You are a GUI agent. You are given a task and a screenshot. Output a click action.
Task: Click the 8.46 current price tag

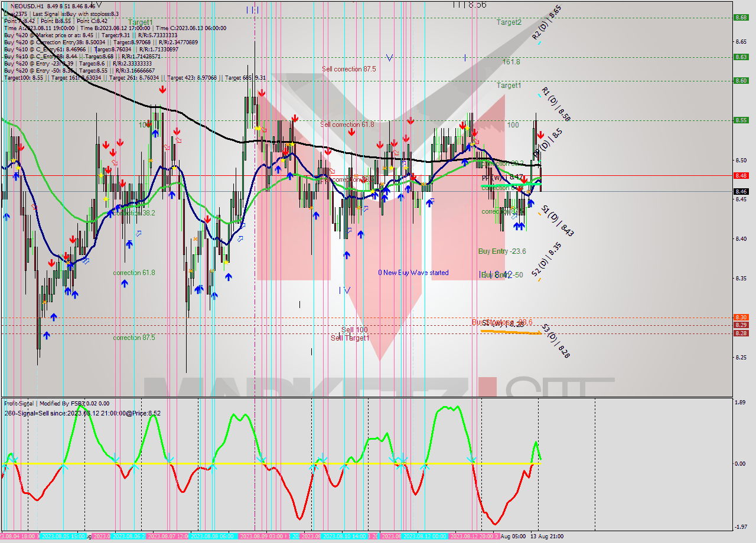pos(741,191)
